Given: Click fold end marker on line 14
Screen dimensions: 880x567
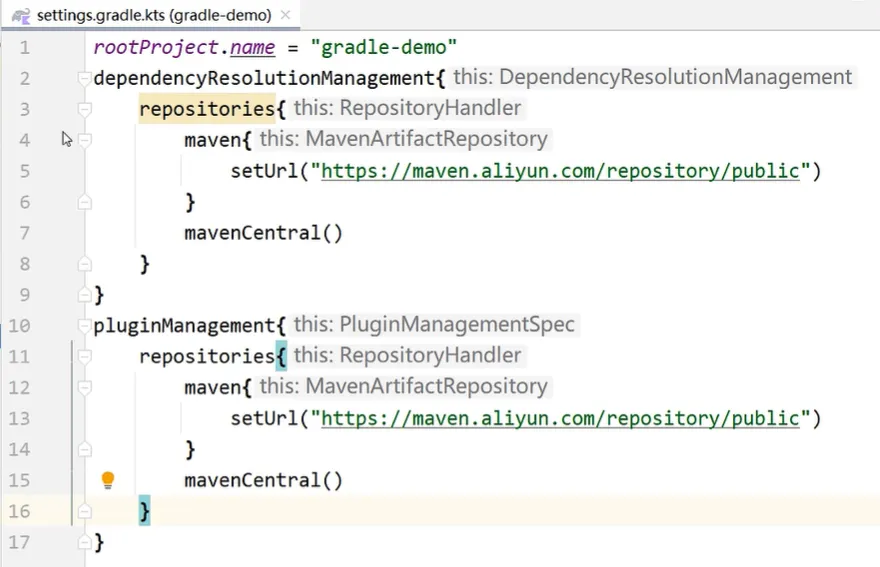Looking at the screenshot, I should (84, 449).
